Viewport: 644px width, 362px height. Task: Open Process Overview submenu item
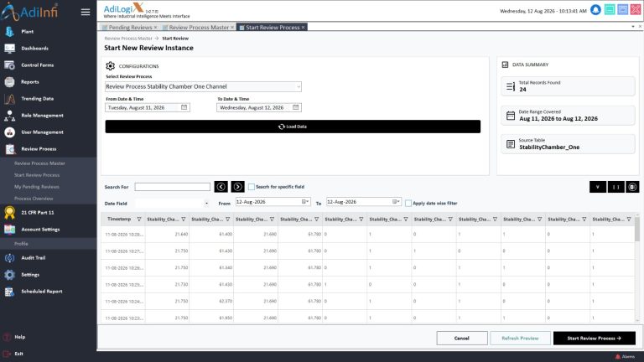[34, 199]
